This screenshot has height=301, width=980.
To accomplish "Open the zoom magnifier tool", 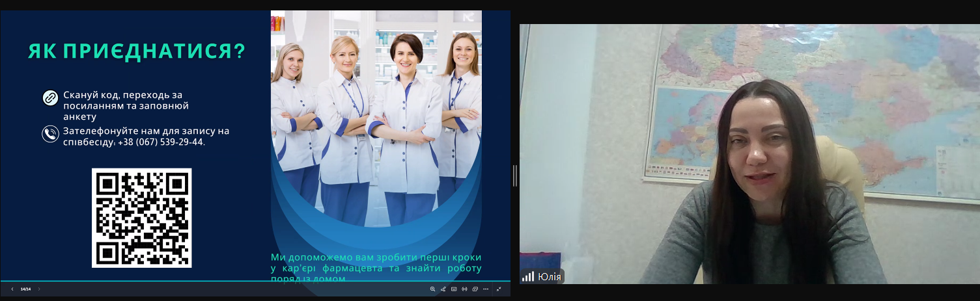I will tap(432, 289).
